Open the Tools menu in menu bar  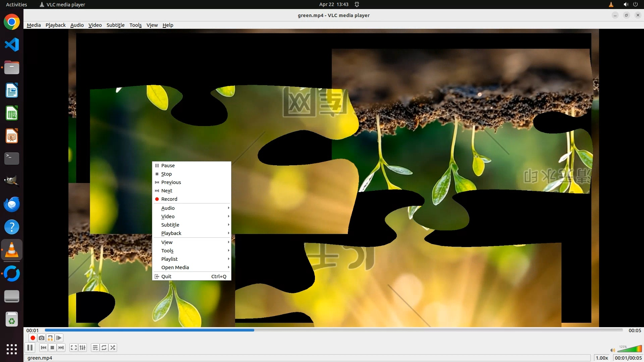pos(136,25)
